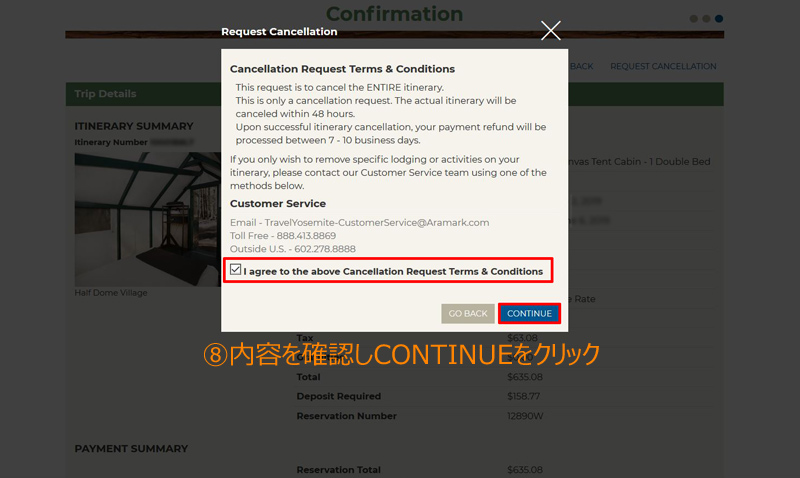
Task: Click the Deposit Required label
Action: pyautogui.click(x=339, y=396)
